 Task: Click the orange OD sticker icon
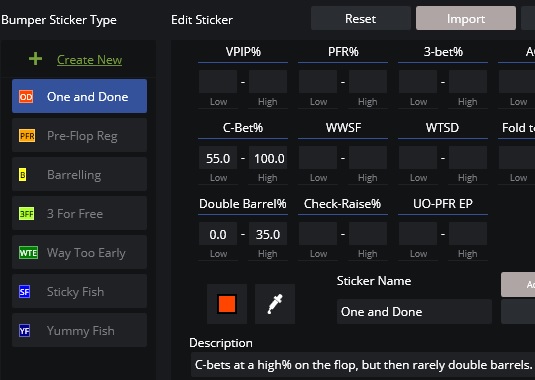click(x=26, y=97)
